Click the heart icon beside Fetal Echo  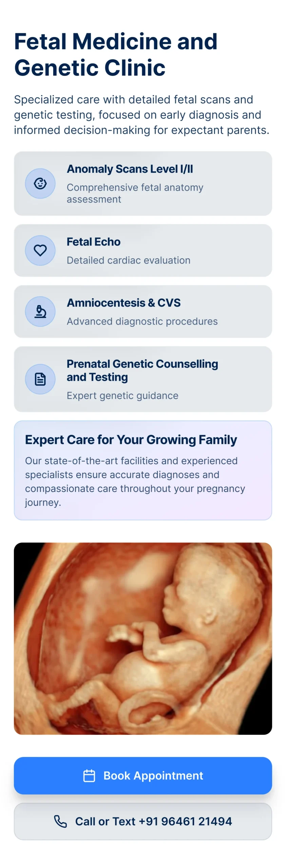[x=40, y=250]
